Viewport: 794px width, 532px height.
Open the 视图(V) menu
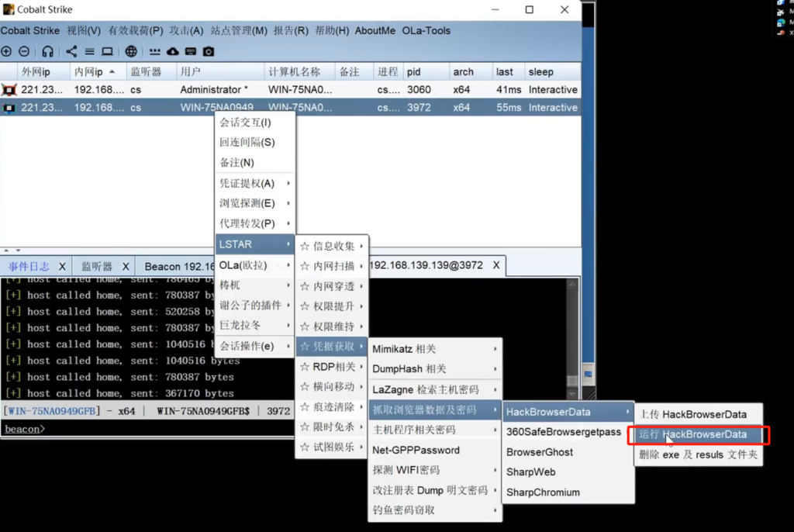coord(84,30)
